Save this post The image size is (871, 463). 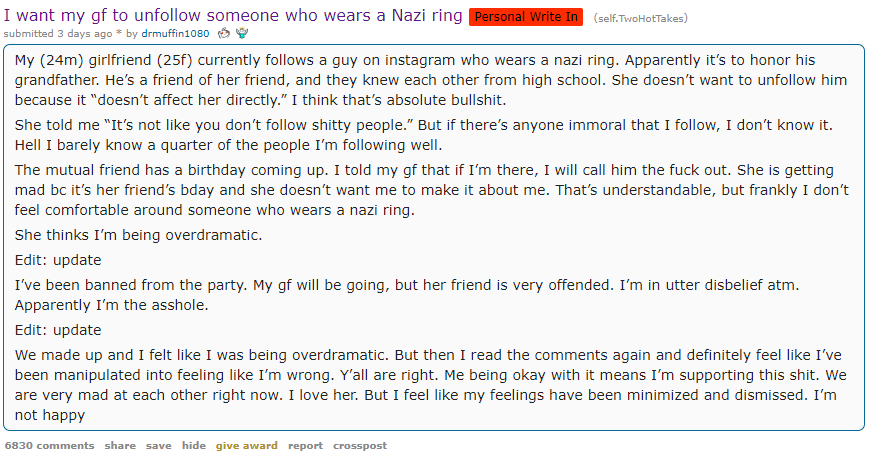click(x=158, y=445)
